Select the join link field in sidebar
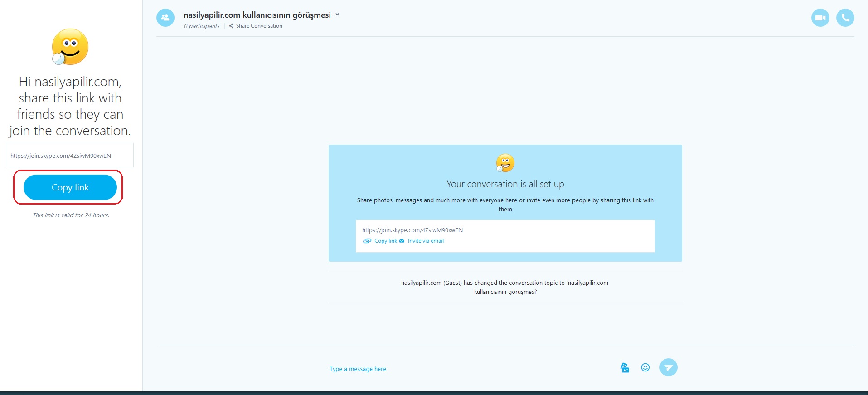Viewport: 868px width, 395px height. coord(70,156)
